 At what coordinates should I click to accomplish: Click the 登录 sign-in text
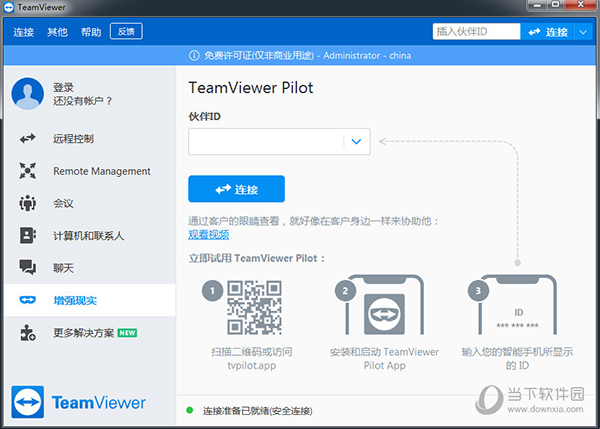coord(63,87)
